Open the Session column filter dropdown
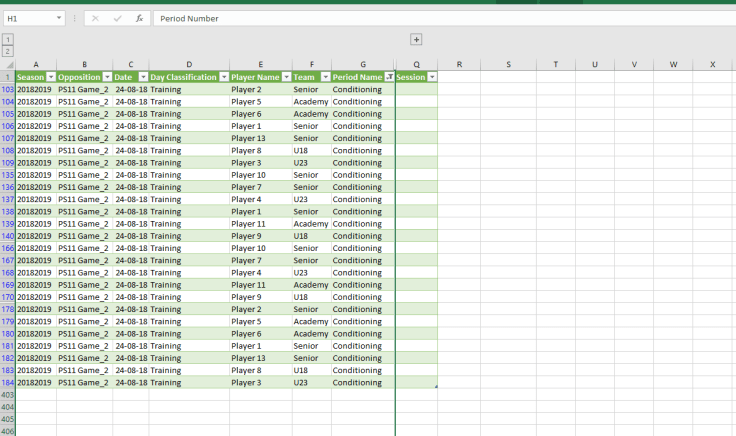 click(432, 77)
